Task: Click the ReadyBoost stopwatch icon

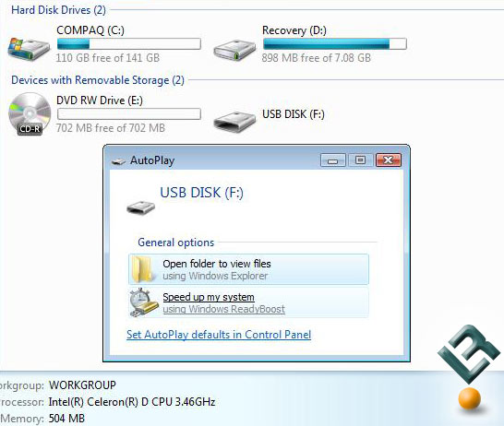Action: [144, 302]
